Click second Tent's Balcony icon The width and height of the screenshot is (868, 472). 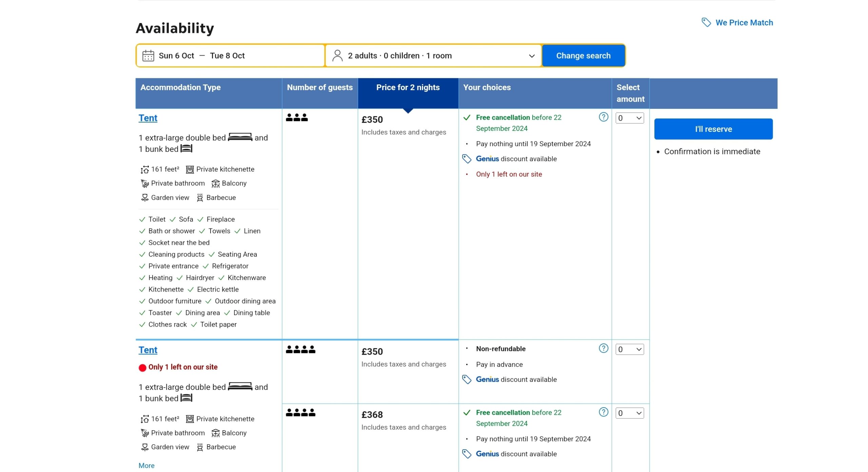[x=216, y=433]
